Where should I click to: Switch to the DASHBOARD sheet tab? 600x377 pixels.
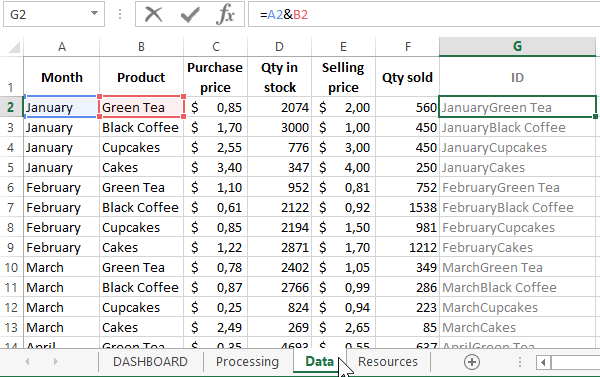pos(150,362)
